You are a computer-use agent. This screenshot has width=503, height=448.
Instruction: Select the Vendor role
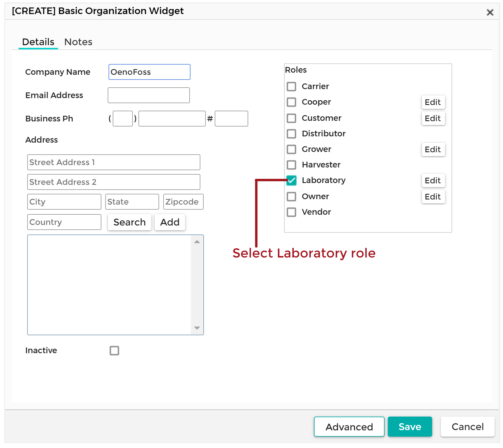pyautogui.click(x=291, y=212)
